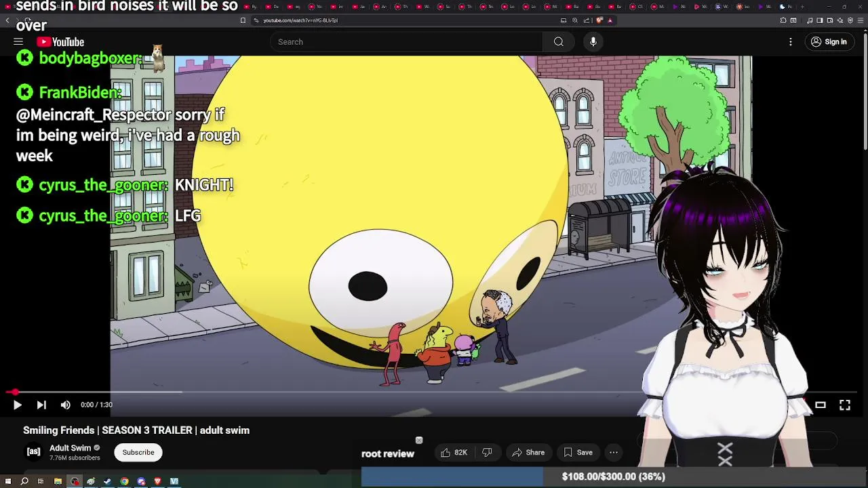Open YouTube settings three-dot menu
The width and height of the screenshot is (868, 488).
click(791, 42)
